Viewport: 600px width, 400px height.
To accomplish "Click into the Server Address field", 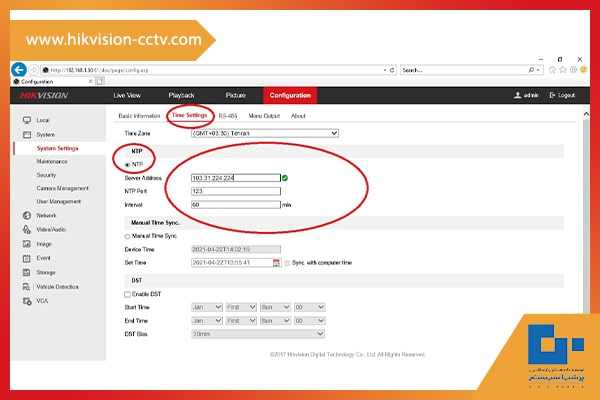I will click(236, 178).
